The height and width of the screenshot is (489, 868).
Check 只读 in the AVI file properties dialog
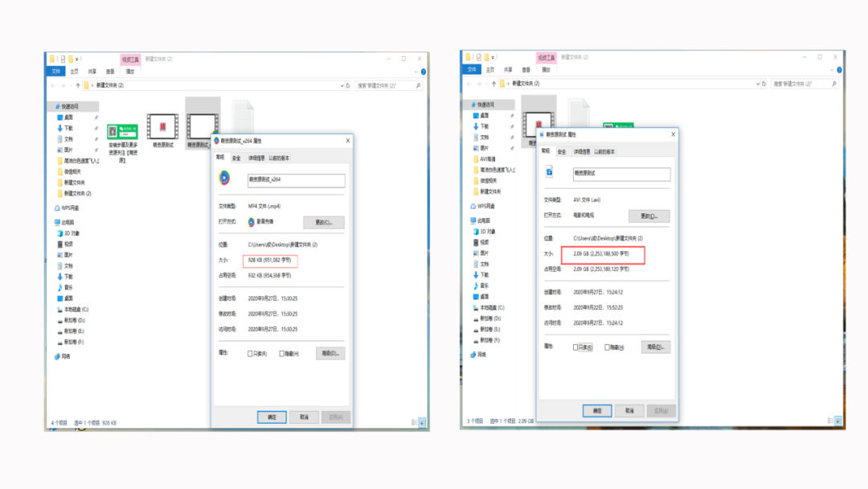(x=575, y=347)
